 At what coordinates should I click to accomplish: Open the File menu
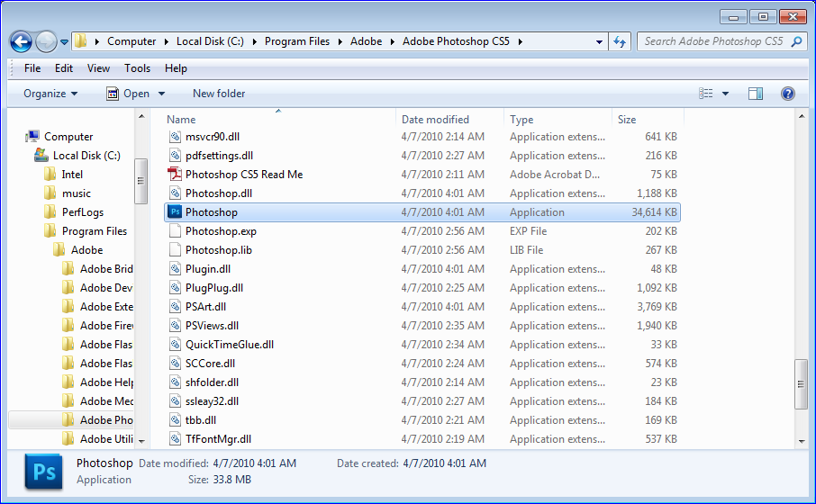click(32, 68)
